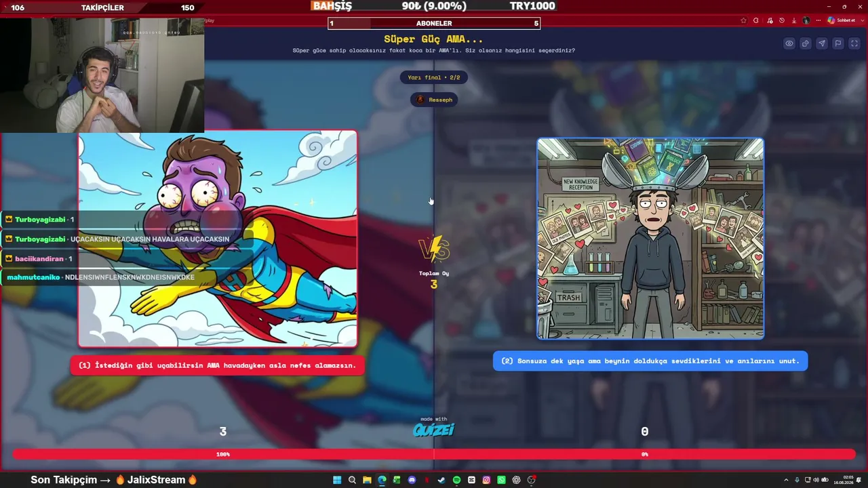Click the Son Takipçim JalixStream ticker text
Screen dimensions: 868x488
pyautogui.click(x=114, y=480)
